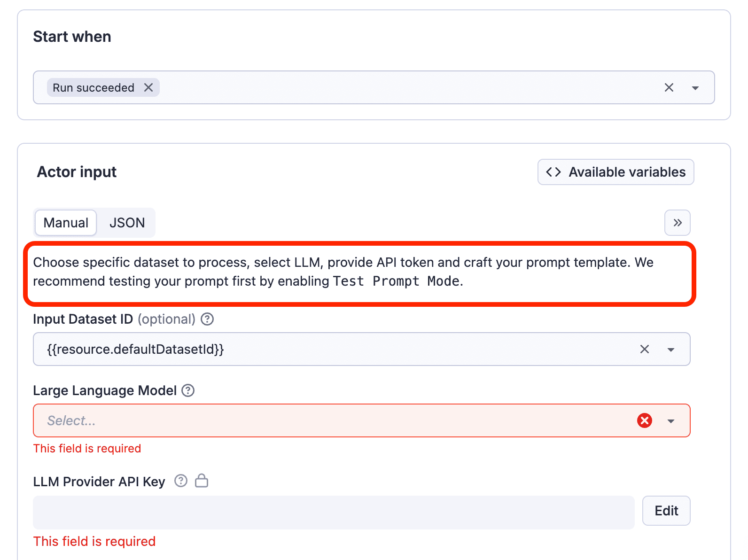The image size is (748, 560).
Task: Click 'This field is required' under API Key
Action: point(94,542)
